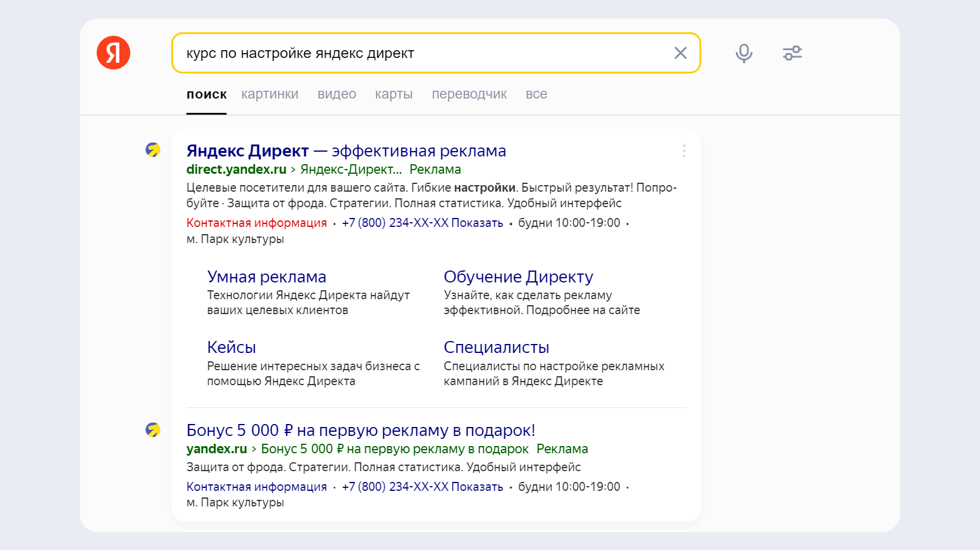Follow direct.yandex.ru green URL

236,170
